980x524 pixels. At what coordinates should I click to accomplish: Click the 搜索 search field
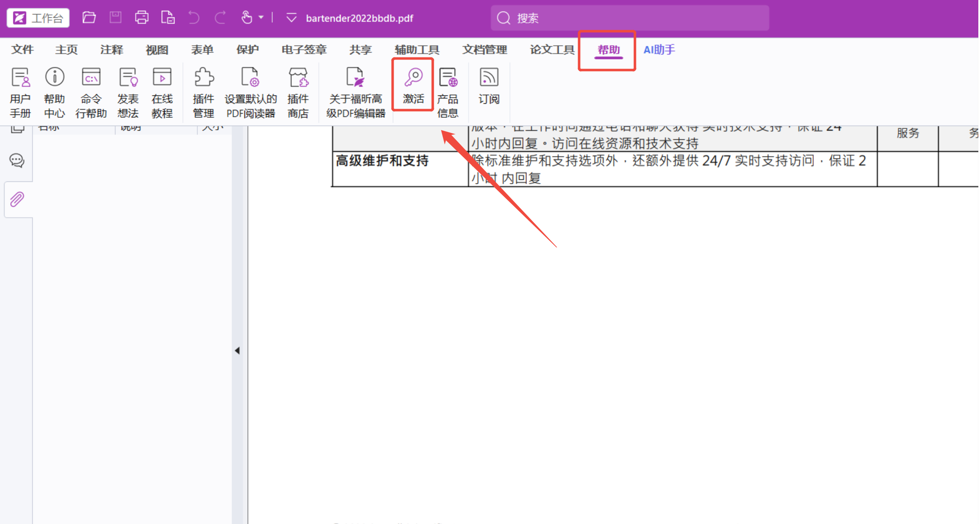(x=629, y=18)
